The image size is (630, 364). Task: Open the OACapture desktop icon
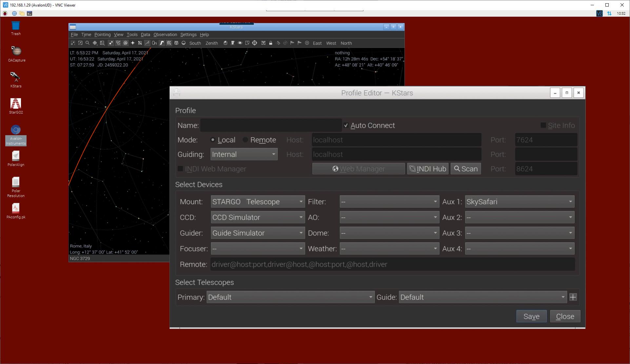(x=16, y=54)
